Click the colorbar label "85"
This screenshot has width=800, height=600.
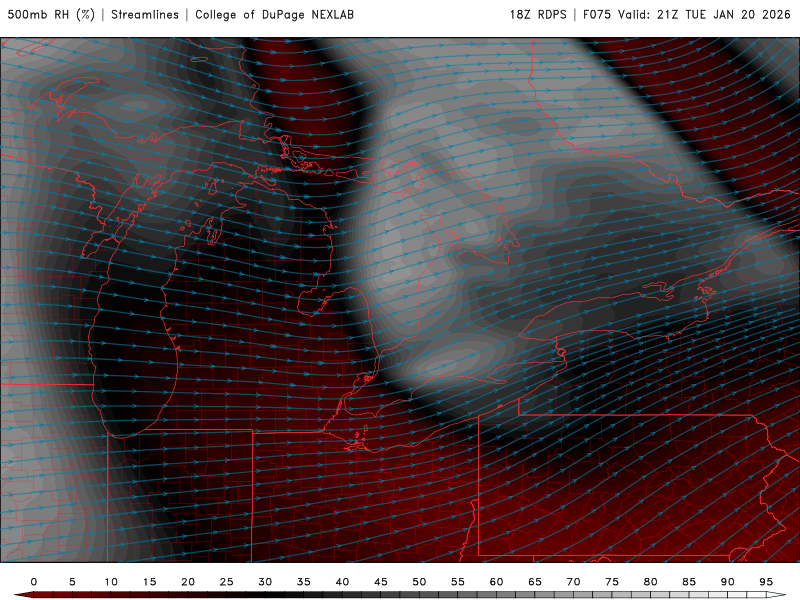click(x=689, y=582)
